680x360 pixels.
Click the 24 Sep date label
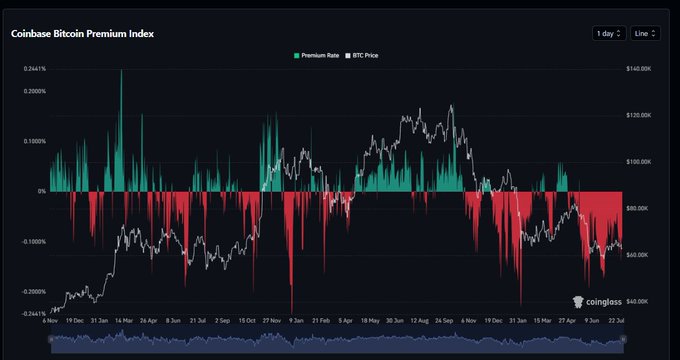point(444,321)
